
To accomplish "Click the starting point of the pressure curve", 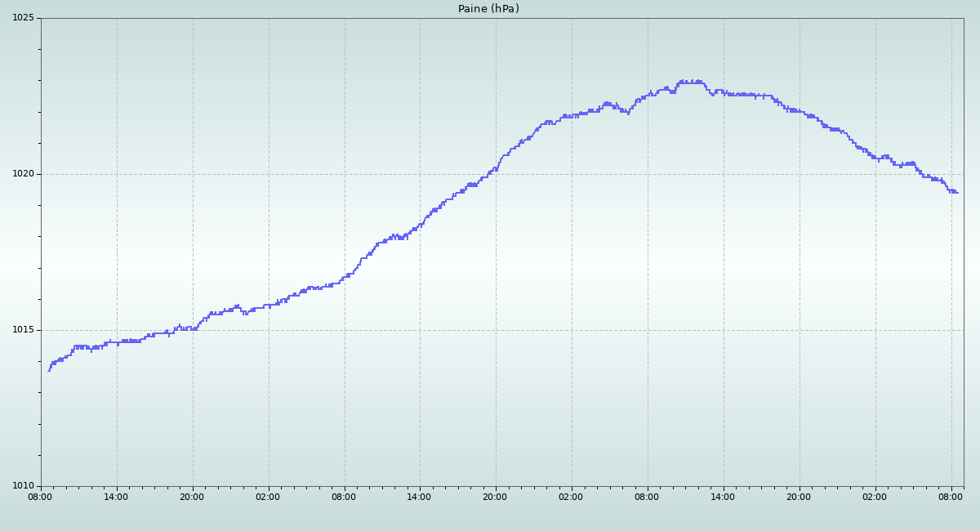I will click(49, 370).
